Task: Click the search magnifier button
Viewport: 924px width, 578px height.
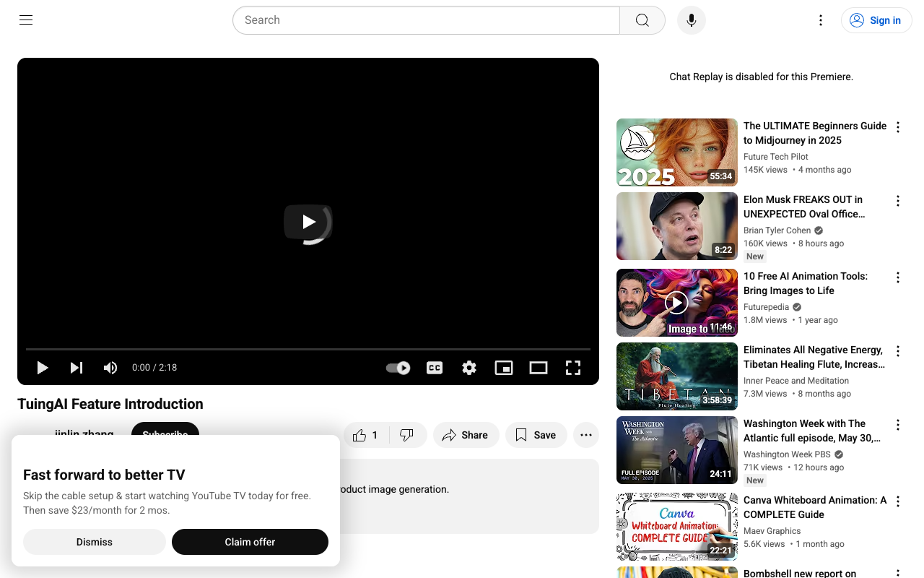Action: pos(642,20)
